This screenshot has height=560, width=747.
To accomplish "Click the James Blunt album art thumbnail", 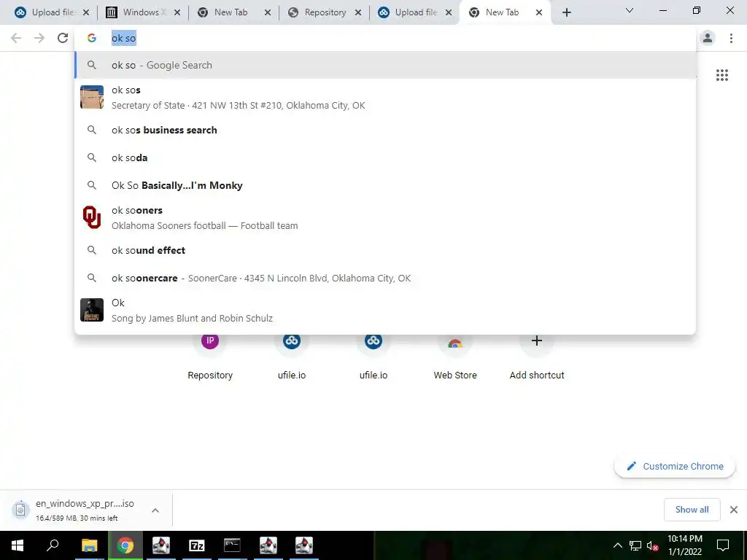I will click(92, 310).
